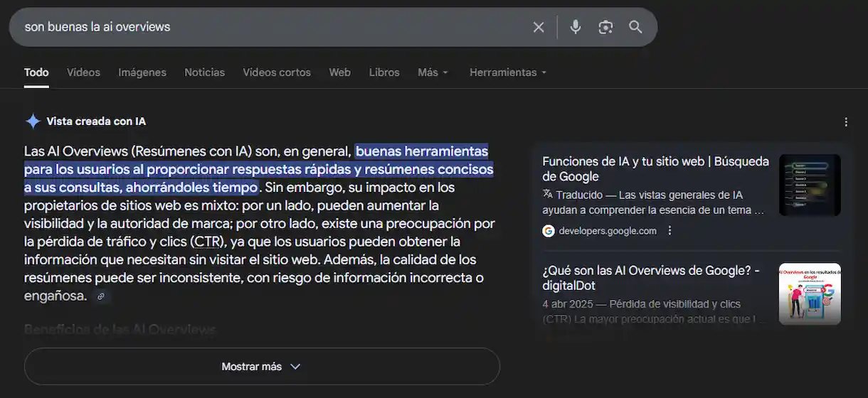Click the translate icon beside Traducido
This screenshot has width=868, height=398.
coord(547,194)
